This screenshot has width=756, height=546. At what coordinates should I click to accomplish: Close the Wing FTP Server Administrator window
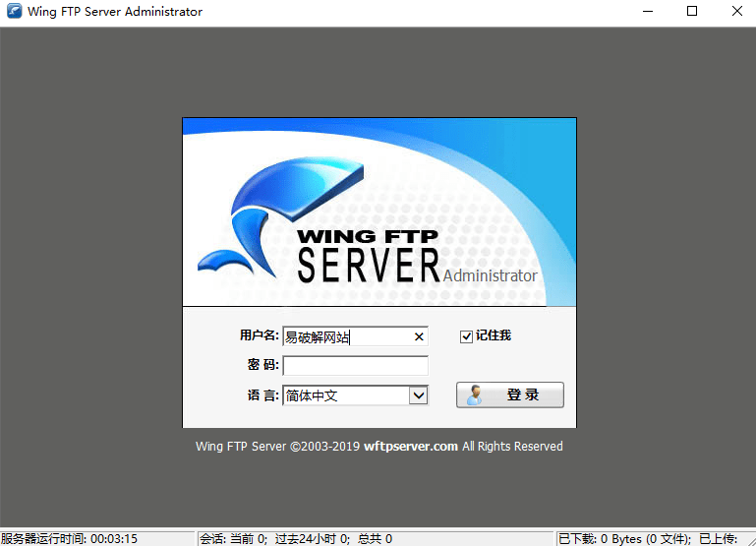click(x=736, y=12)
